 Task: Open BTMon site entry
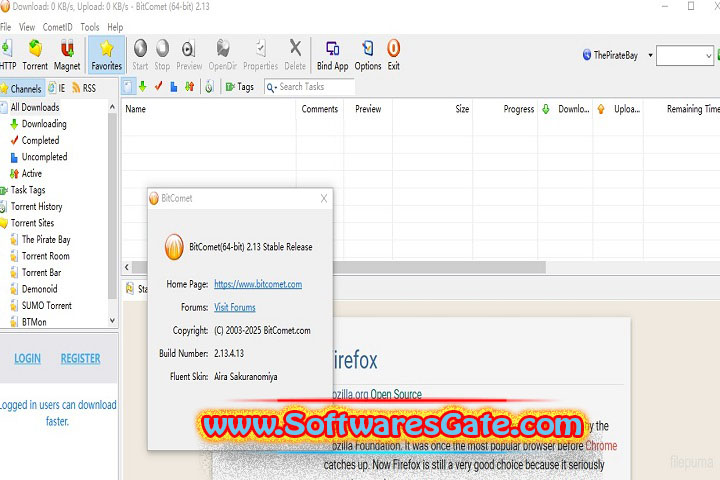28,322
